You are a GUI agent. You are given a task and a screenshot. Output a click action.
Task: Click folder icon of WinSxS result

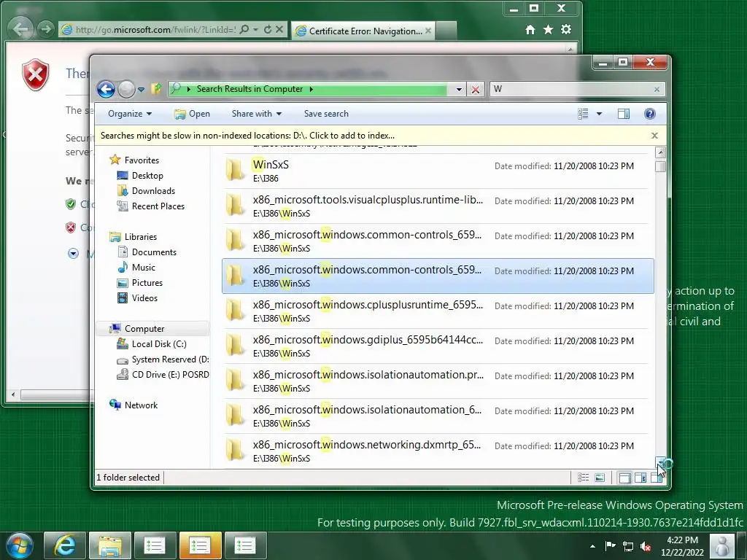235,171
